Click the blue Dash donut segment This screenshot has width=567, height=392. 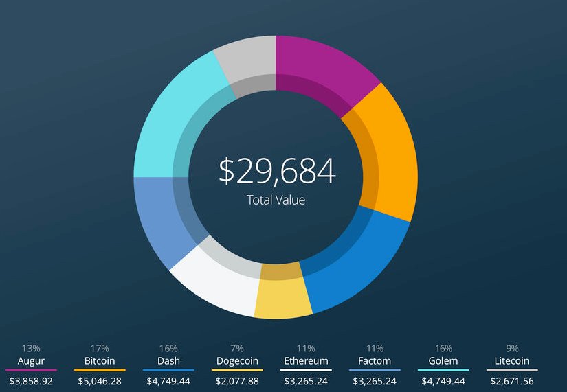click(x=356, y=258)
